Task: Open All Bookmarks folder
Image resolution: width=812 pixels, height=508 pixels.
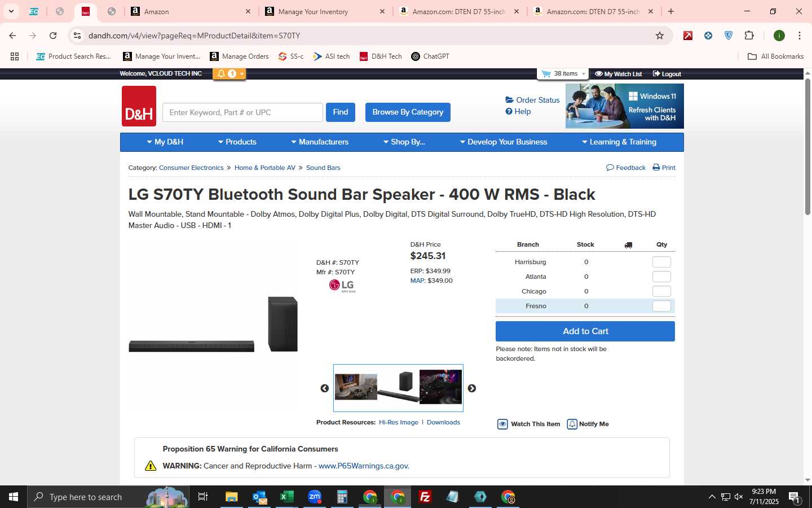Action: coord(775,56)
